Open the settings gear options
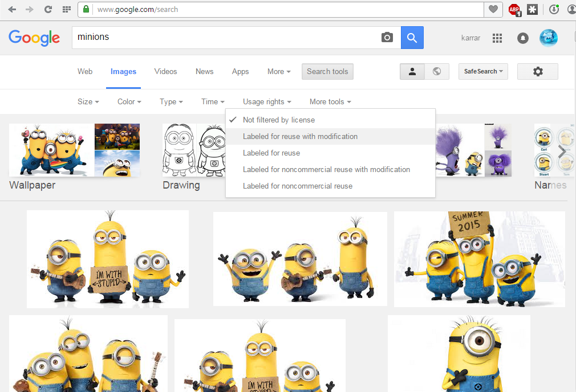The image size is (576, 392). (538, 72)
